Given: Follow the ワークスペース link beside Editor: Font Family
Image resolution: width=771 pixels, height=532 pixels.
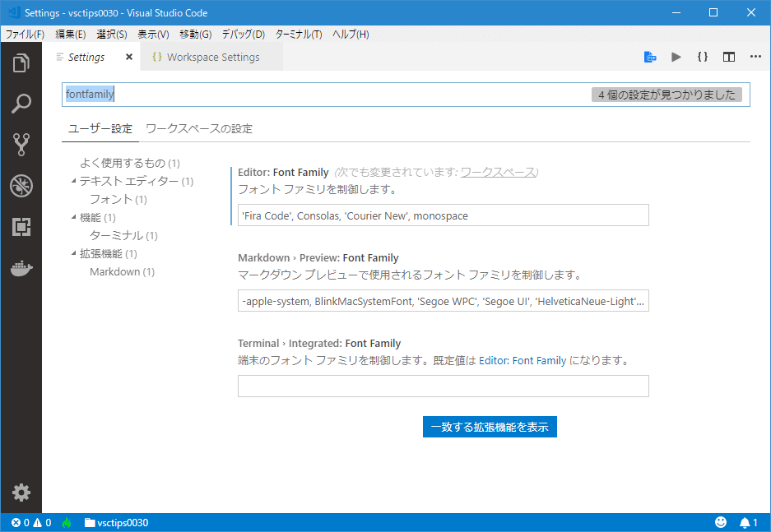Looking at the screenshot, I should [498, 172].
